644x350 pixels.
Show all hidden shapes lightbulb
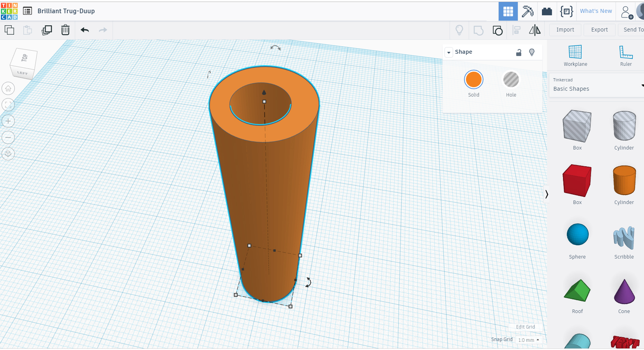pyautogui.click(x=459, y=30)
